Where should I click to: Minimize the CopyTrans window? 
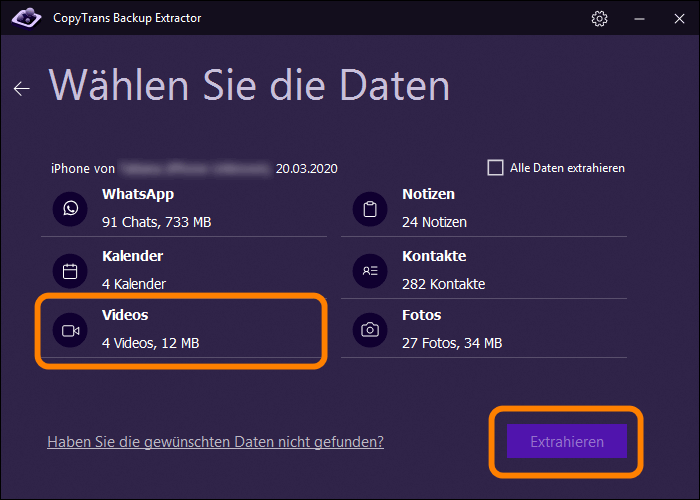point(639,19)
